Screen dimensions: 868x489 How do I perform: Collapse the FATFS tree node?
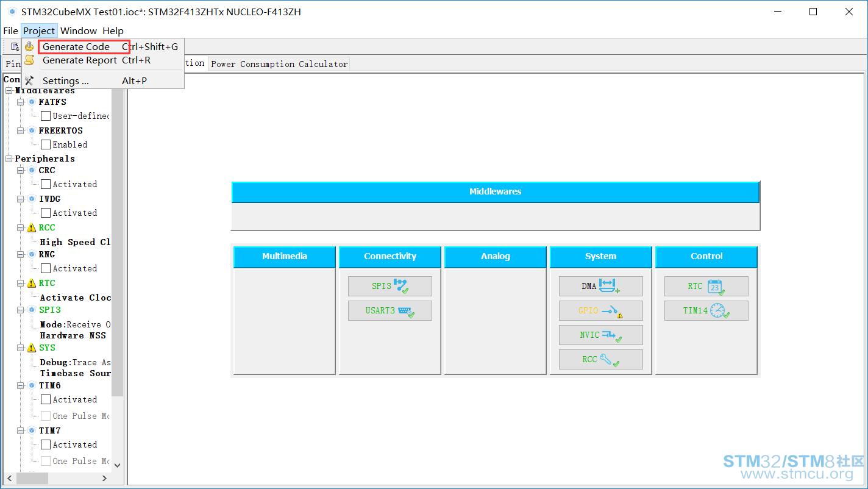(x=20, y=102)
